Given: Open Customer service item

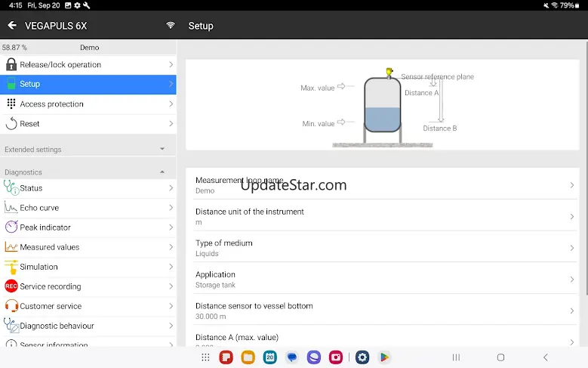Looking at the screenshot, I should coord(88,306).
